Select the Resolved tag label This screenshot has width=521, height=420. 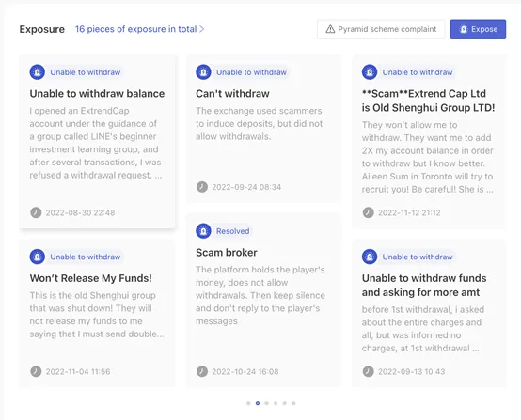pos(232,231)
